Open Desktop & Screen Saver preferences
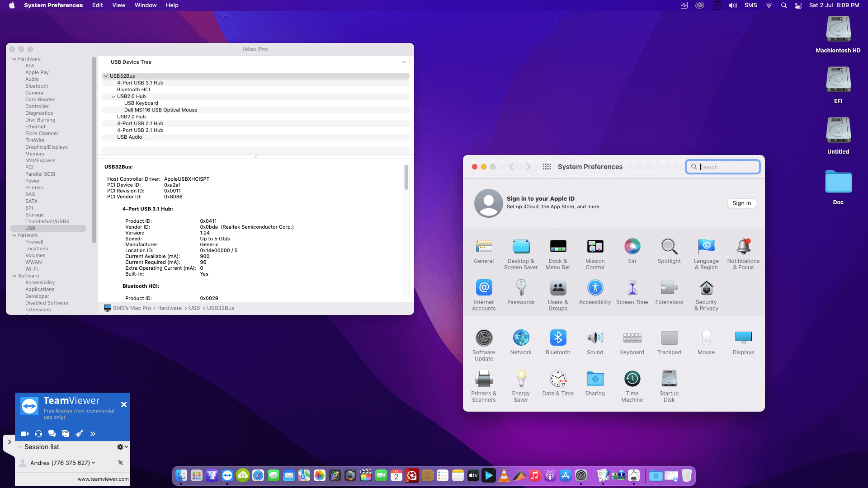This screenshot has height=488, width=868. tap(521, 247)
